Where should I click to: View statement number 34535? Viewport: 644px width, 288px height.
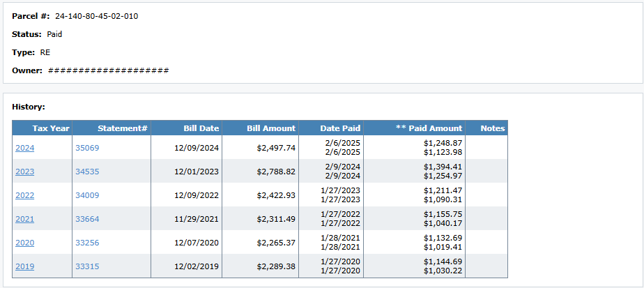pos(87,172)
